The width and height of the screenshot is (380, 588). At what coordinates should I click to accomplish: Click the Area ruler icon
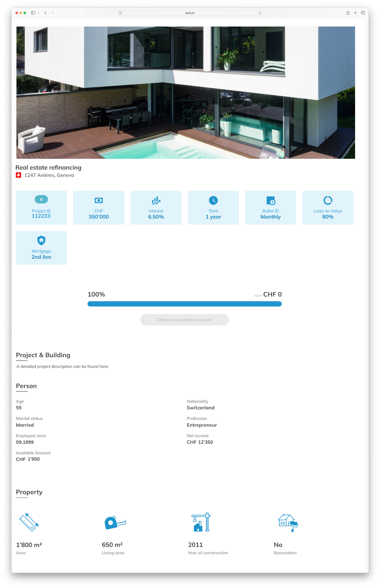tap(29, 523)
